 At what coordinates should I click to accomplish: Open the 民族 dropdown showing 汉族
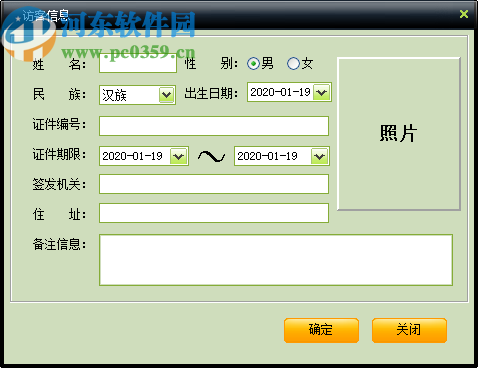[167, 95]
